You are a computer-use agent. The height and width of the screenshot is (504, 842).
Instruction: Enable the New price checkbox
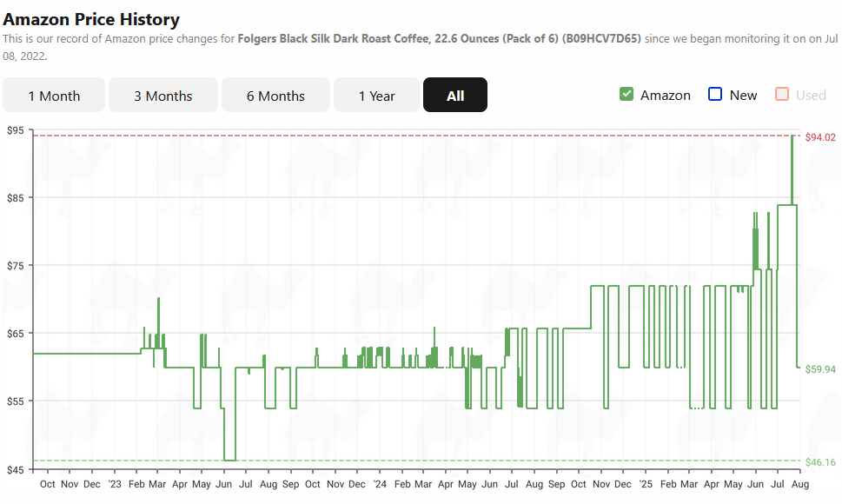pos(715,94)
